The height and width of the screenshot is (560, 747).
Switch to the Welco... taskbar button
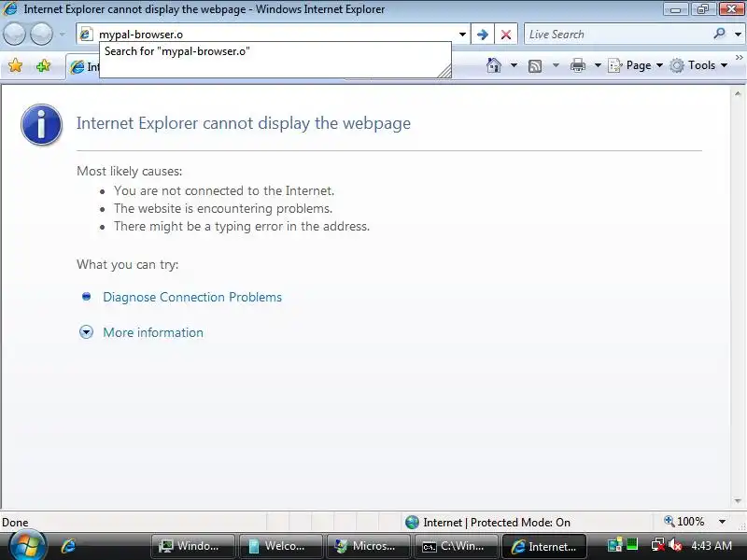[281, 546]
